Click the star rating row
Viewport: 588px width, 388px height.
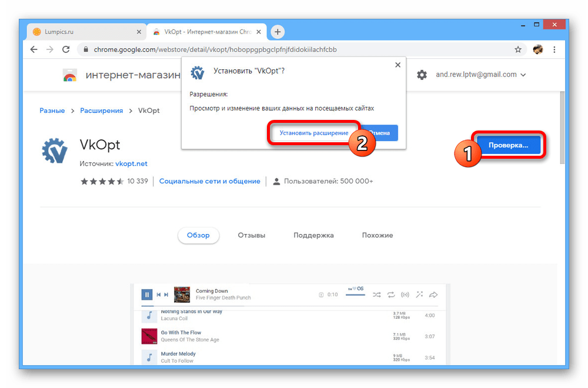(x=102, y=182)
